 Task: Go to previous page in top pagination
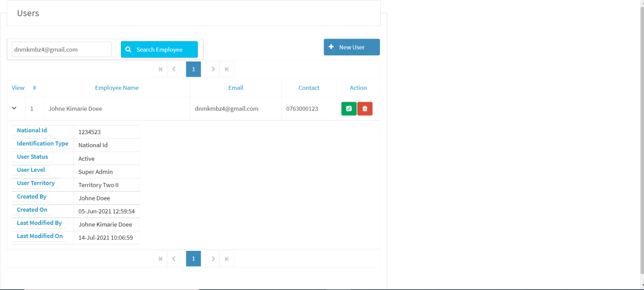(174, 69)
